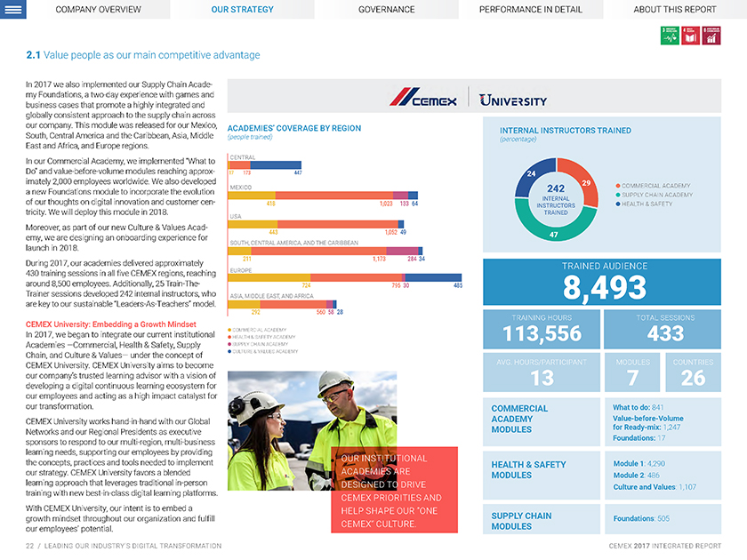Click the Commercial Academy Modules label
This screenshot has width=747, height=560.
[x=519, y=419]
